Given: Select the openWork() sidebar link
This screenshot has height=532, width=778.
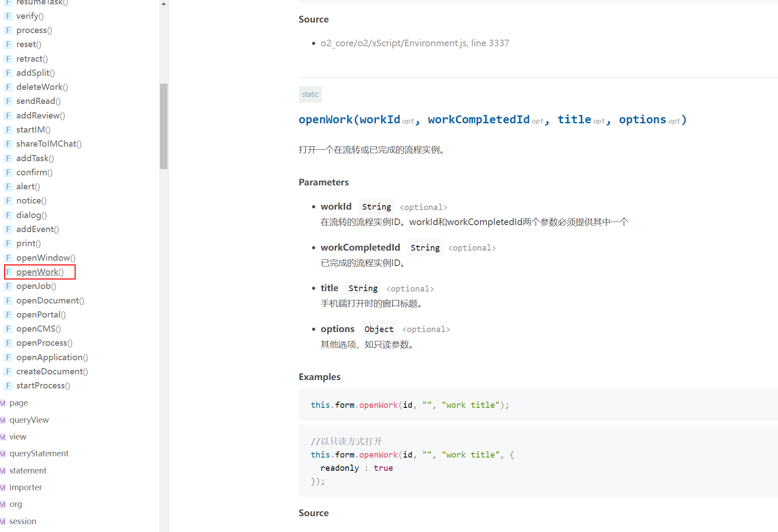Looking at the screenshot, I should point(40,272).
